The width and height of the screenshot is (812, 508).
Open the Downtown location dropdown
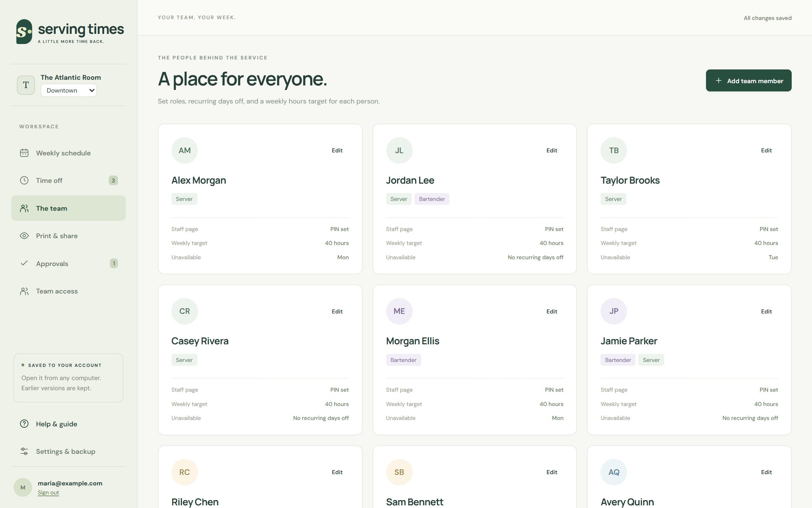click(69, 90)
